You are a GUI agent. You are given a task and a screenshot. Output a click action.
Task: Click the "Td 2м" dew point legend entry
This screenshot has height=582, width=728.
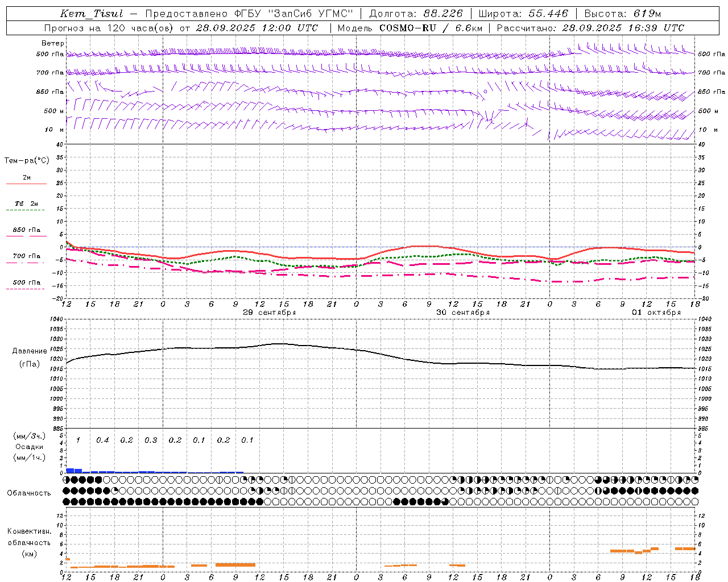coord(26,203)
